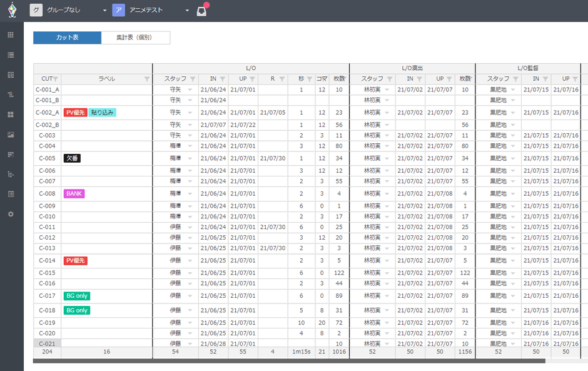The width and height of the screenshot is (588, 371).
Task: Open the four-tile dashboard icon in sidebar
Action: [x=11, y=114]
